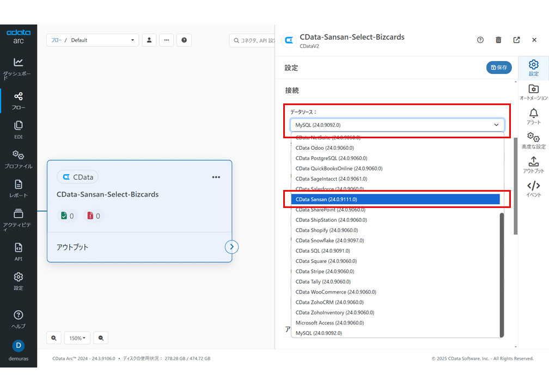
Task: Zoom out on the flow canvas
Action: click(x=101, y=338)
